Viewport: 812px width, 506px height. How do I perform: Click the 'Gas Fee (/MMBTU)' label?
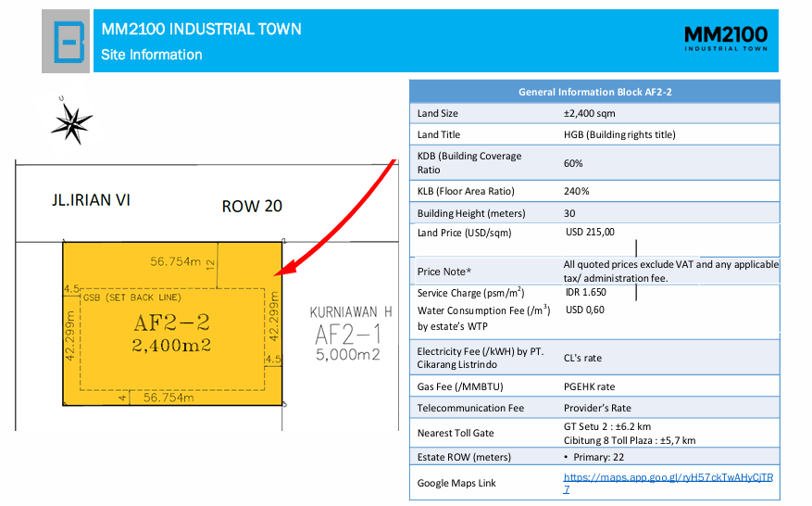tap(460, 386)
